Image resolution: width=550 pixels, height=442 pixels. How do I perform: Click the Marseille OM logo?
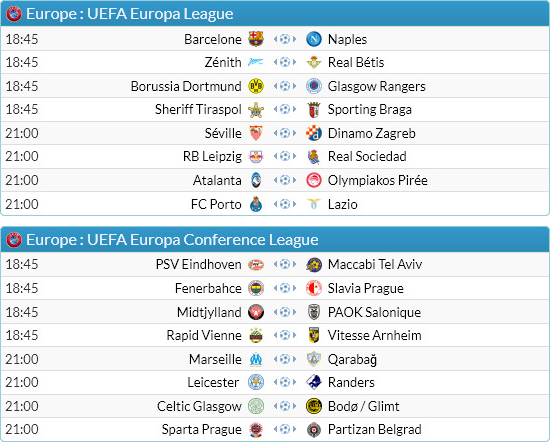point(256,359)
